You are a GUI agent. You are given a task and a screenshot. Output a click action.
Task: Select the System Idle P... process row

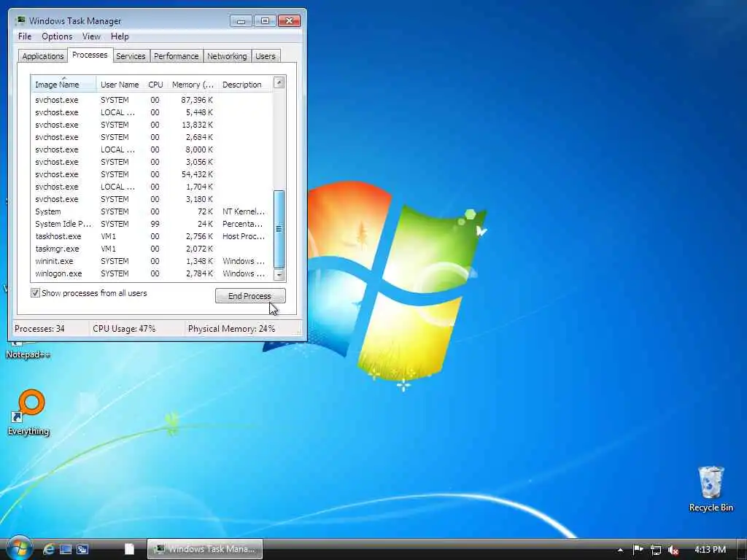pos(152,224)
